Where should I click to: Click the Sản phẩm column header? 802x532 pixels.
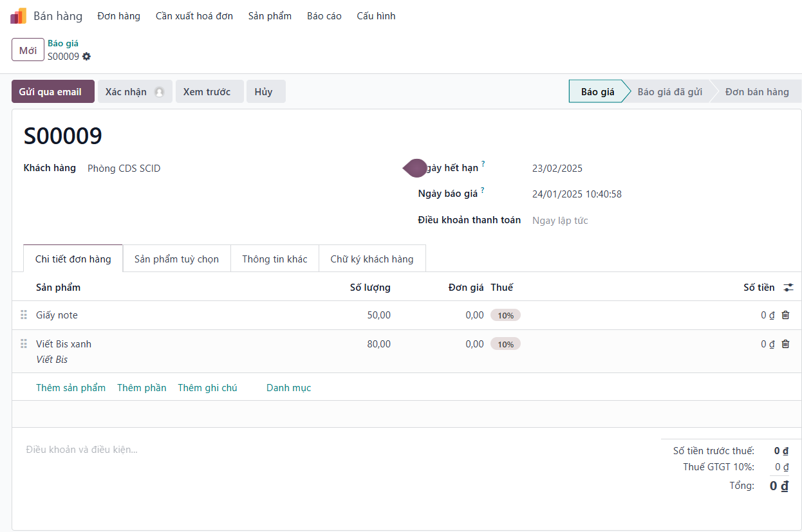pyautogui.click(x=59, y=288)
